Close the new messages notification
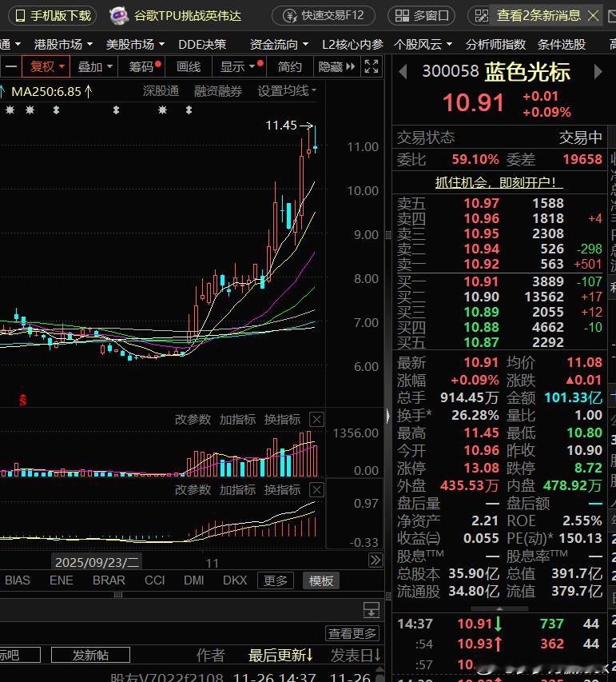Image resolution: width=616 pixels, height=682 pixels. click(x=593, y=16)
